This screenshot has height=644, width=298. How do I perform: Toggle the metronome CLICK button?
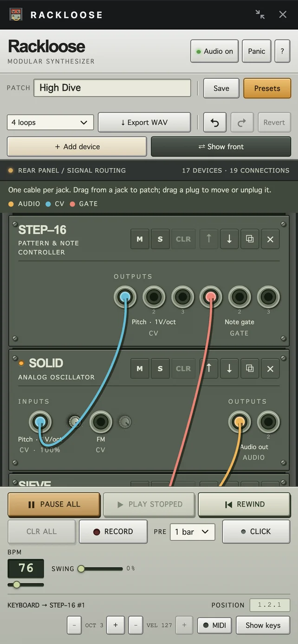pyautogui.click(x=256, y=531)
